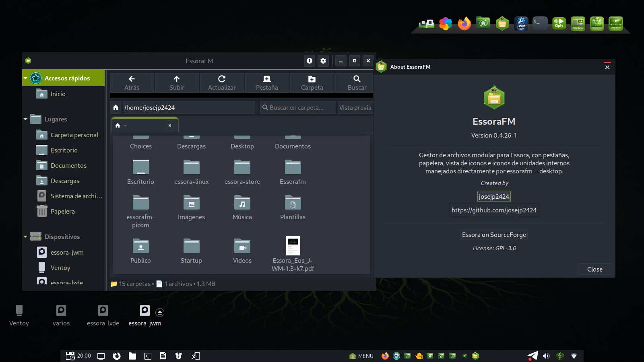644x362 pixels.
Task: Launch Oply Video from the top dock
Action: pos(616,24)
